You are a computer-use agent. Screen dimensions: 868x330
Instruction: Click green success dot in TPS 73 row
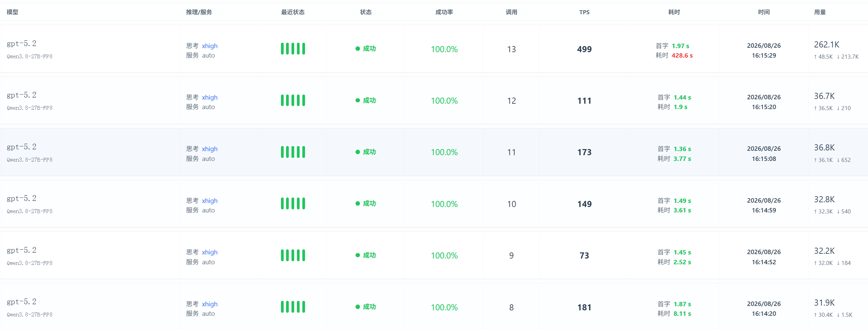click(x=358, y=255)
